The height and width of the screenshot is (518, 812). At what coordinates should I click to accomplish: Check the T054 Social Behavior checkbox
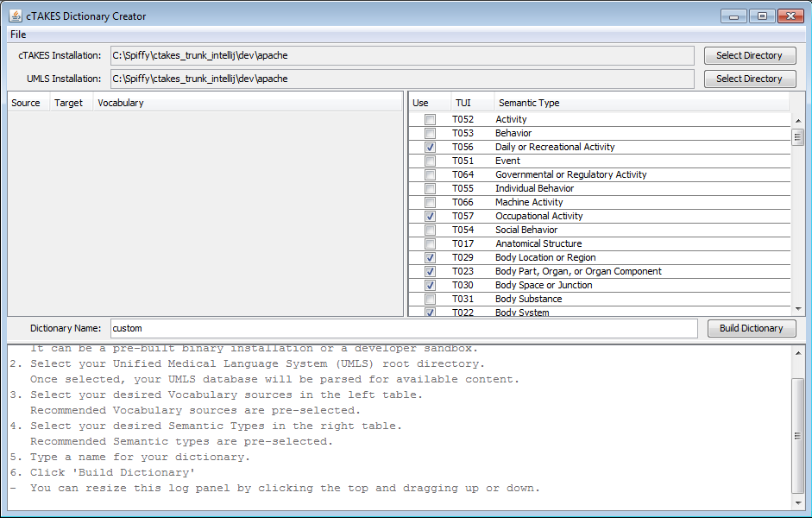tap(430, 230)
